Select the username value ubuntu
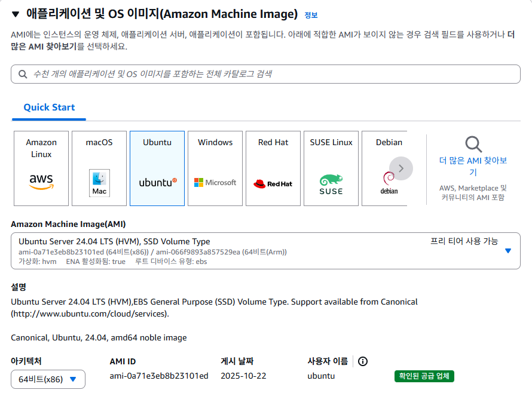 point(321,376)
